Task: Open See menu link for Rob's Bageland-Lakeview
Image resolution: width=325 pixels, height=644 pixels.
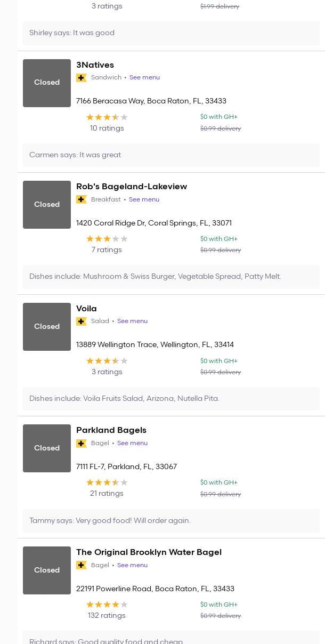Action: tap(144, 199)
